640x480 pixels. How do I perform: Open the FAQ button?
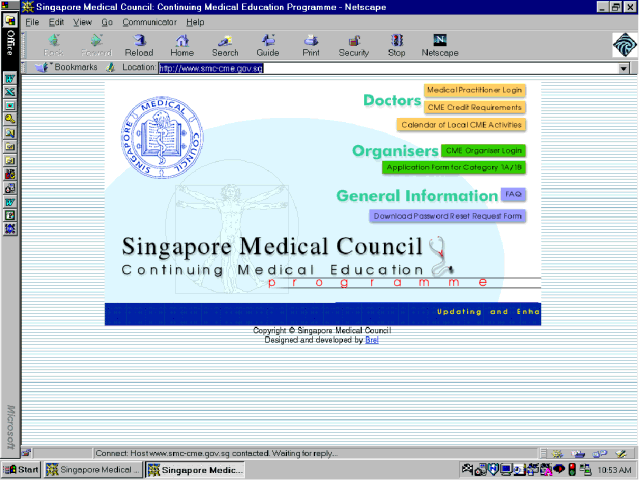point(513,194)
